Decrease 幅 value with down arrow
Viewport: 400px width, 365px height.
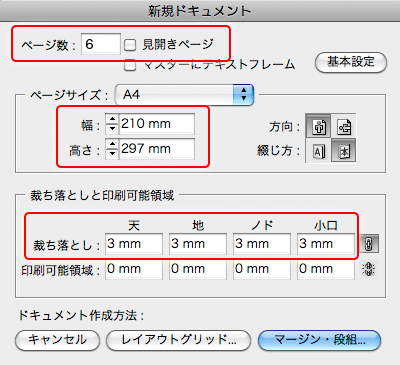pyautogui.click(x=112, y=129)
